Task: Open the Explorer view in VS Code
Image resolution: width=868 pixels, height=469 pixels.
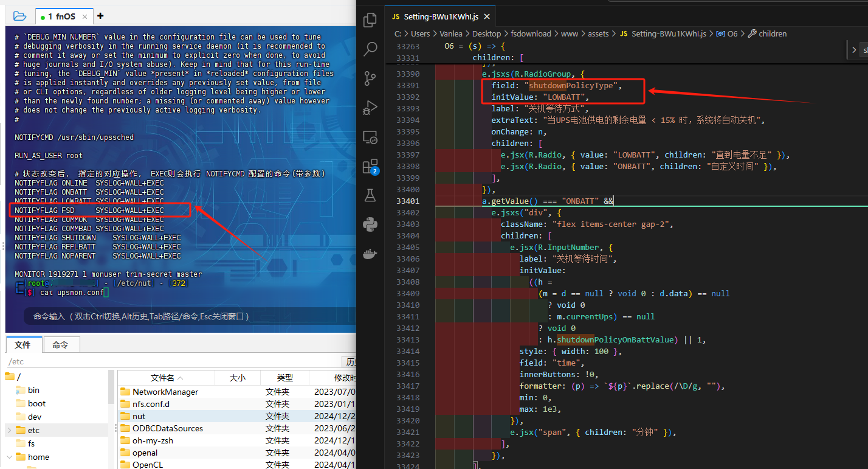Action: pos(370,20)
